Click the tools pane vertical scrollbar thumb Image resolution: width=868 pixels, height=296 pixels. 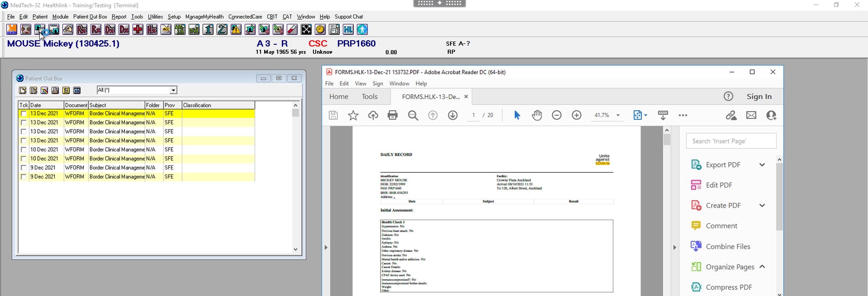[779, 197]
